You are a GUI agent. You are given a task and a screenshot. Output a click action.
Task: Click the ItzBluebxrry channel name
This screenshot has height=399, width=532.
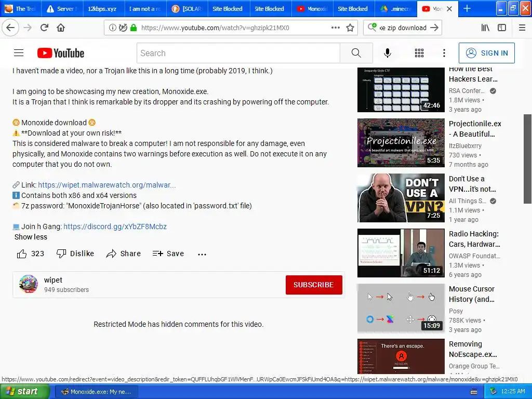[x=465, y=145]
